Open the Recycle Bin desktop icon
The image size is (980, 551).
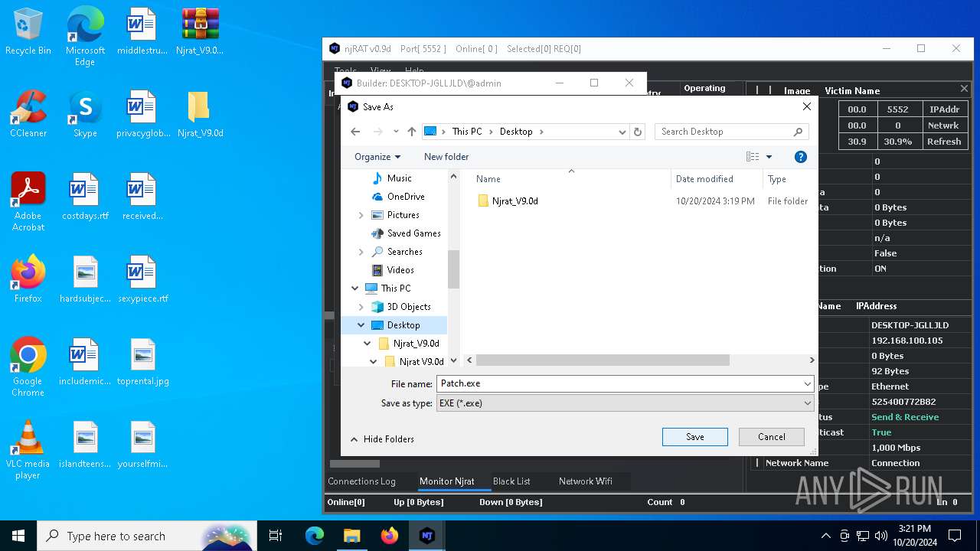tap(28, 31)
